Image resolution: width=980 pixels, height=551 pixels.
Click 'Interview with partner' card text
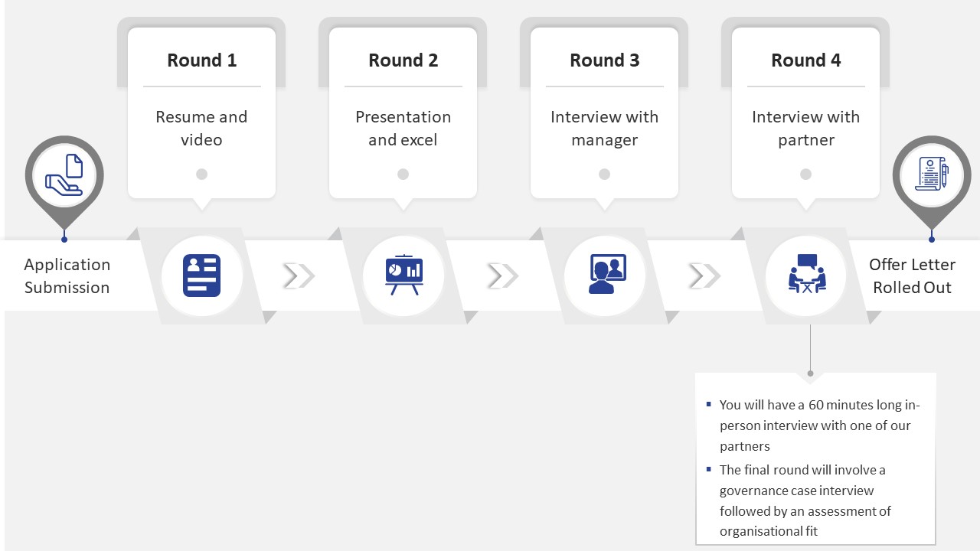tap(806, 129)
